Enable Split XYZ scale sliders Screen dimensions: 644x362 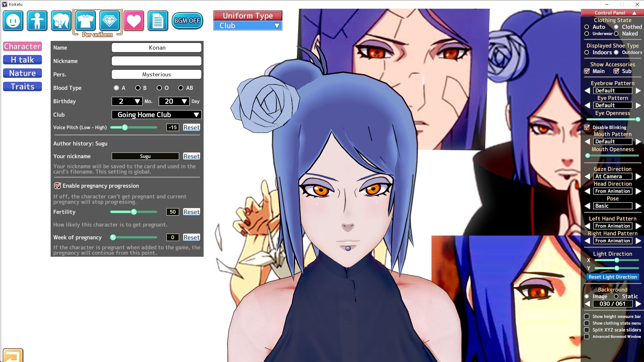coord(587,330)
